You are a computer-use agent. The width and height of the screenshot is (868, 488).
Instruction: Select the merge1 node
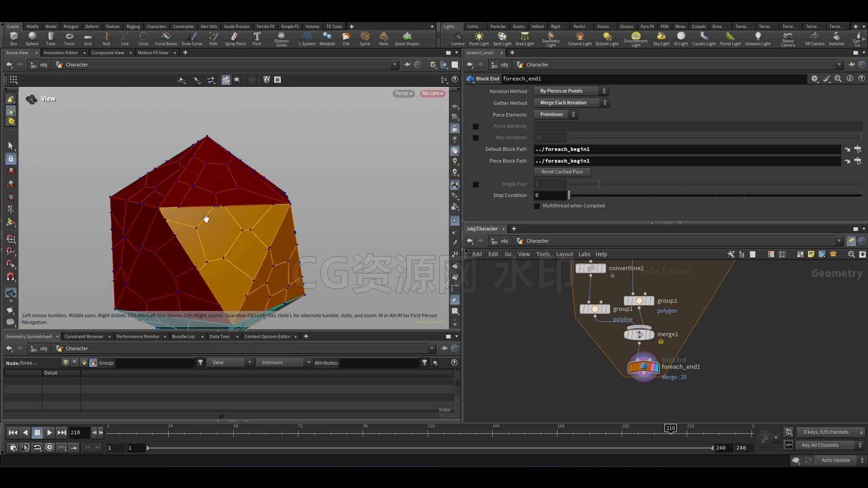point(639,334)
